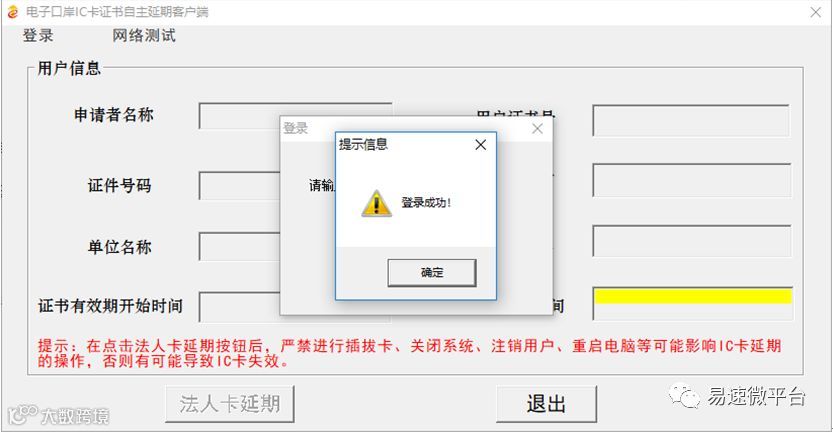
Task: Click the 登录成功! message text
Action: pyautogui.click(x=426, y=202)
